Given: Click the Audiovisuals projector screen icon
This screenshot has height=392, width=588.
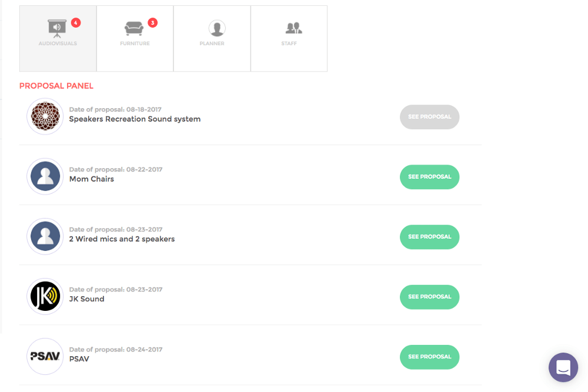Looking at the screenshot, I should click(x=57, y=28).
